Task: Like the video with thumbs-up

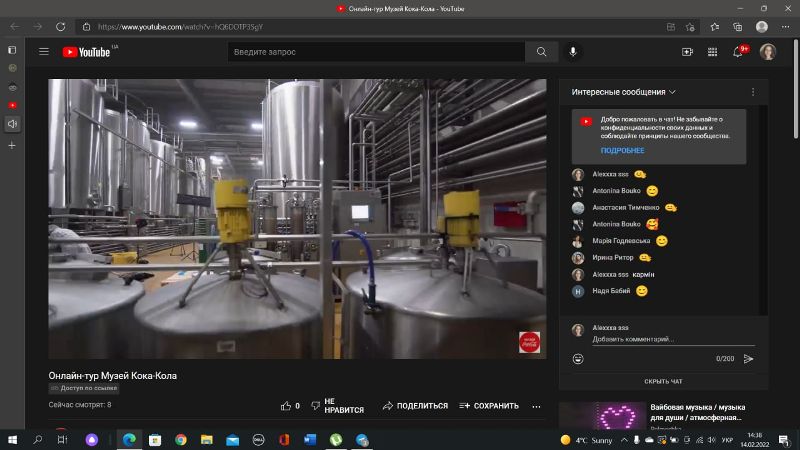Action: tap(286, 406)
